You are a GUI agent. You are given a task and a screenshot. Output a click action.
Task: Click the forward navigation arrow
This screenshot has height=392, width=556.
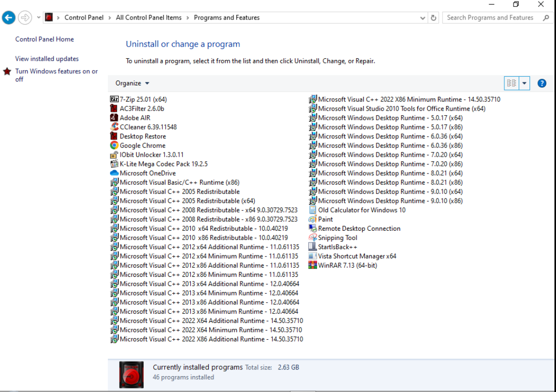point(25,17)
